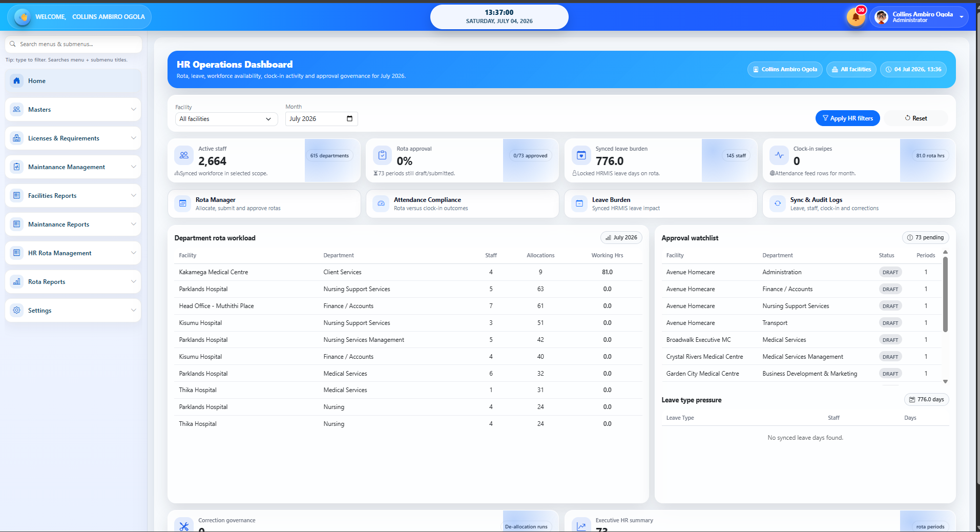The width and height of the screenshot is (980, 532).
Task: Click the Executive HR summary chart icon
Action: 581,526
